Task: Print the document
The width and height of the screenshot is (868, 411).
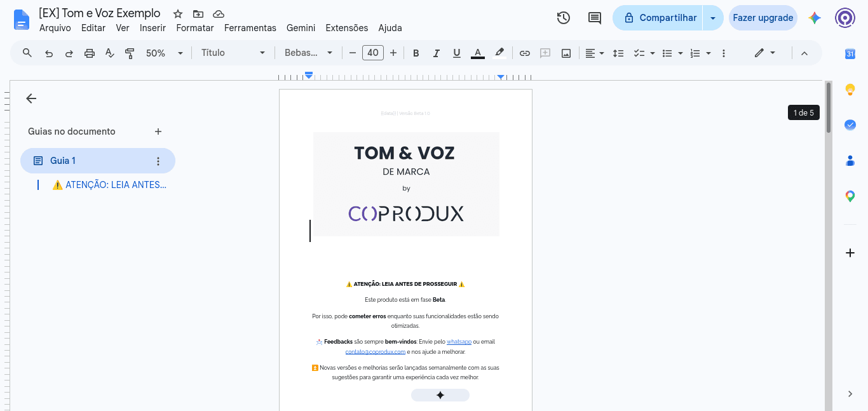Action: click(90, 53)
